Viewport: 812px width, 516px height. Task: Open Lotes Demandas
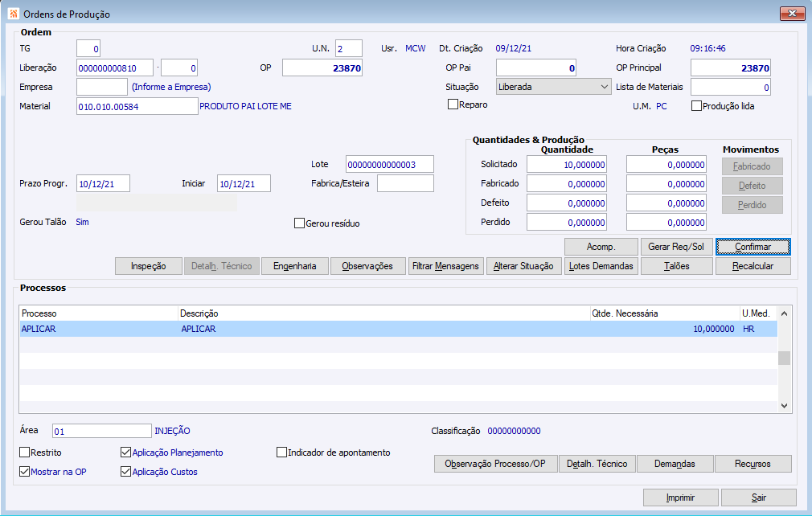[601, 266]
